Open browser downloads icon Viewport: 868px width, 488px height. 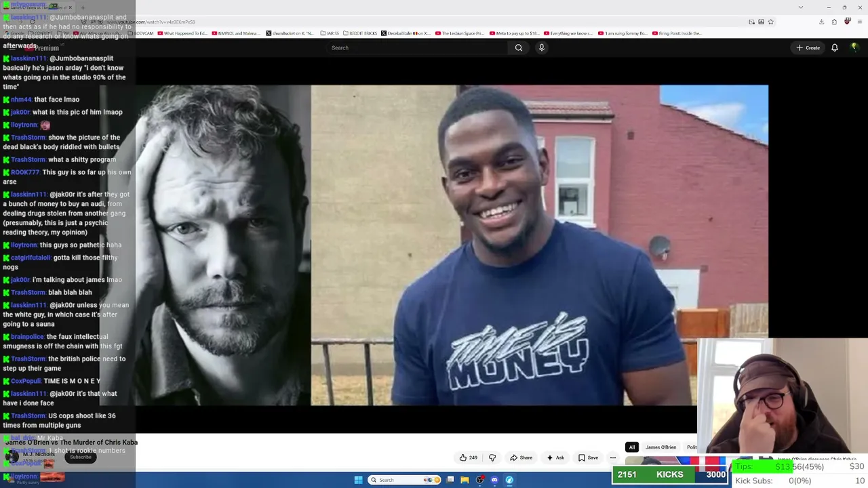pos(821,22)
